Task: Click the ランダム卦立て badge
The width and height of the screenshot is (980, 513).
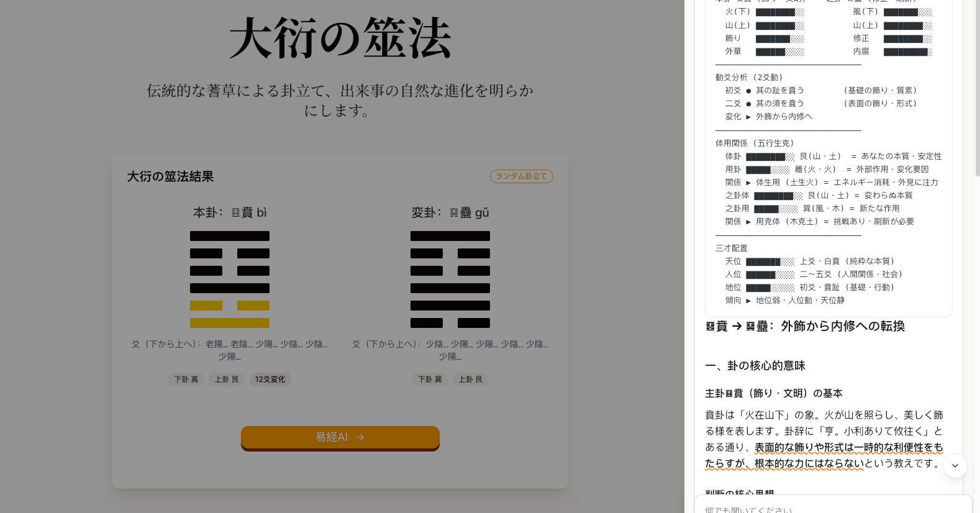Action: 521,176
